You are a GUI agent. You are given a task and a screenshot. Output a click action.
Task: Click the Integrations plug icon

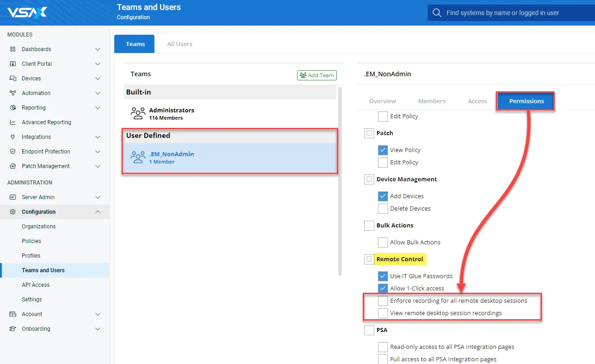coord(13,137)
